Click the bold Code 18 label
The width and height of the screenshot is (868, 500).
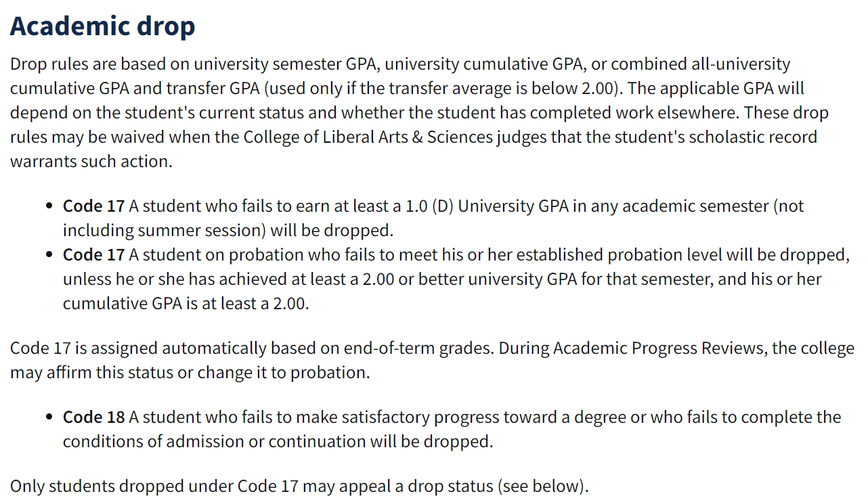(93, 417)
